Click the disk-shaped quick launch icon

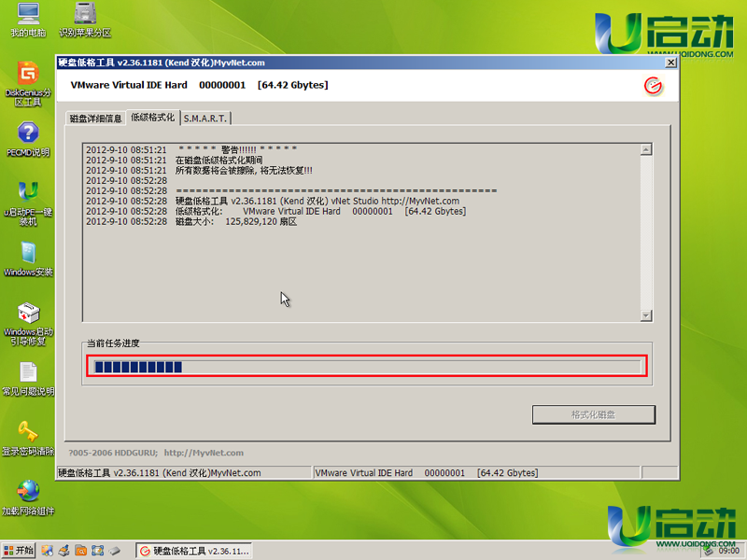click(x=114, y=551)
